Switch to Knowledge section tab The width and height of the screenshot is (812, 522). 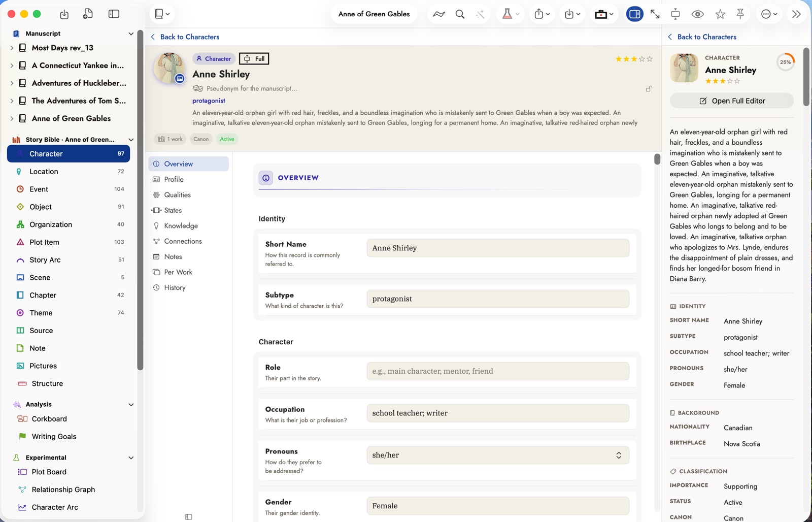pos(189,226)
